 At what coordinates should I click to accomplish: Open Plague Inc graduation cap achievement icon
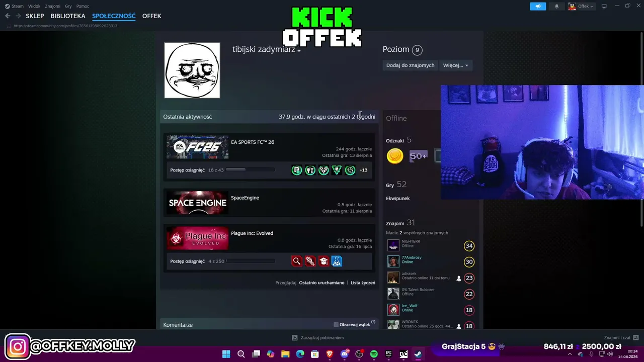pos(324,261)
